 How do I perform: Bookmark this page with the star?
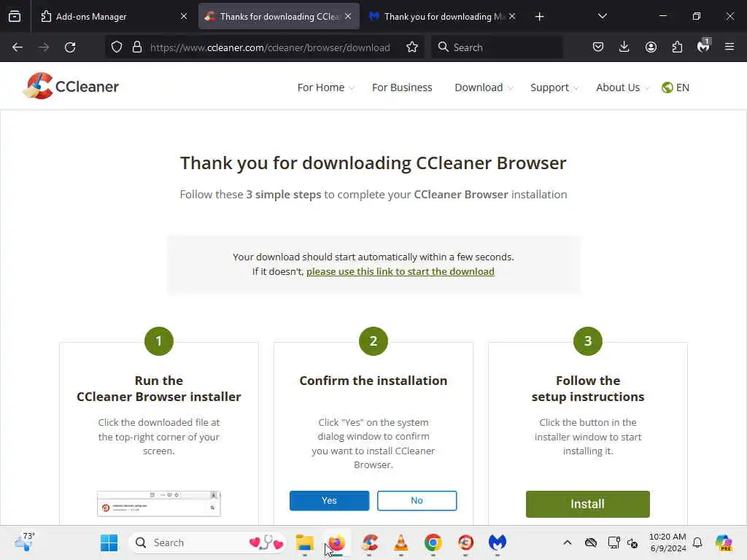tap(412, 47)
